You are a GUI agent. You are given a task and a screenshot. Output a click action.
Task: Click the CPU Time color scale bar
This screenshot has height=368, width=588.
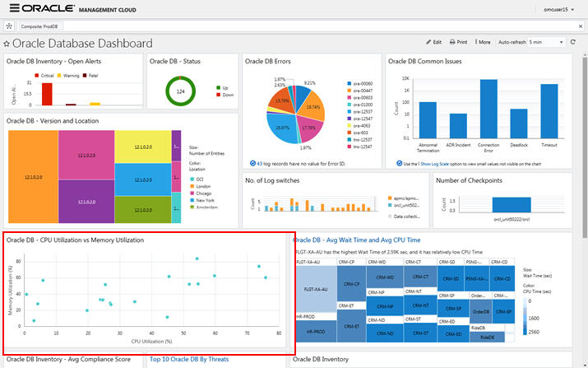click(x=525, y=317)
